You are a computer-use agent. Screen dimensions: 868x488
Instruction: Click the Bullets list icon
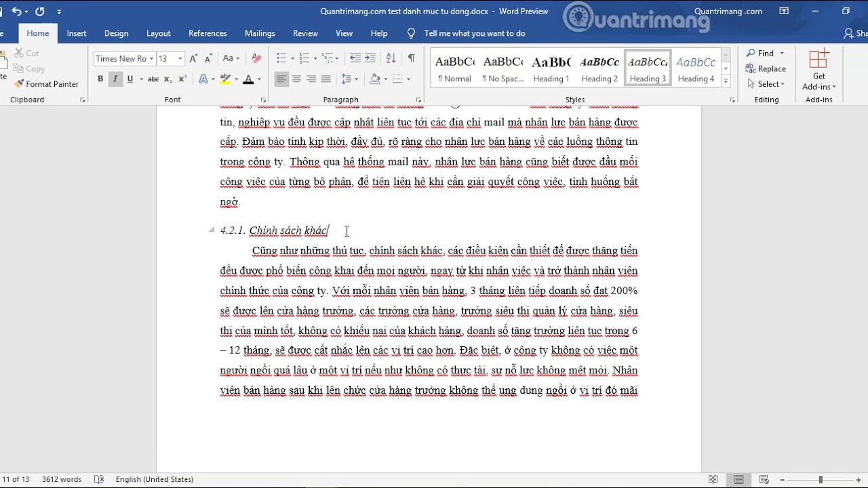click(281, 59)
